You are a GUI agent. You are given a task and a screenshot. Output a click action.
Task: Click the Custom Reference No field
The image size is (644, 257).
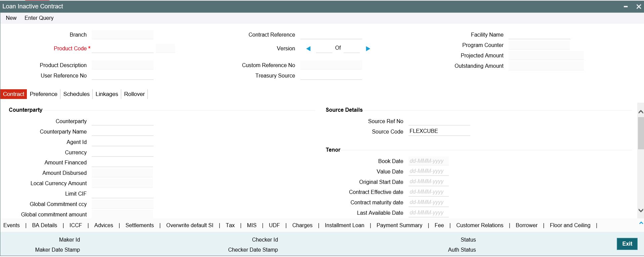(331, 65)
